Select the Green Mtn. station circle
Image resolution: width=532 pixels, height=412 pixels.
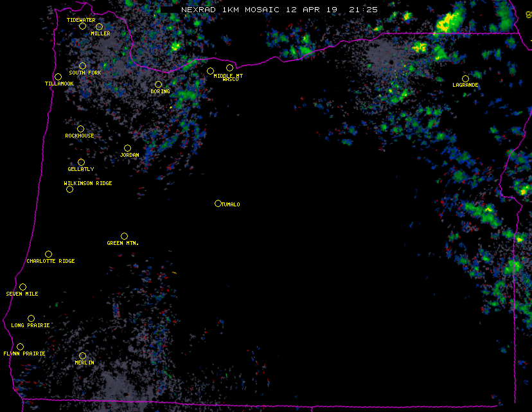124,236
